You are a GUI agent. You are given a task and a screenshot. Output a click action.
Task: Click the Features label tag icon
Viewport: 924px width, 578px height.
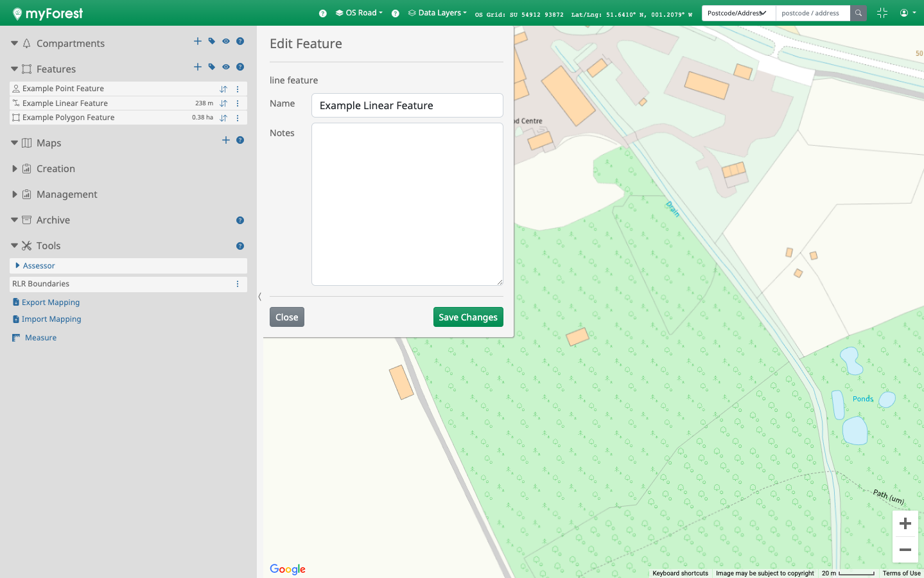[212, 67]
